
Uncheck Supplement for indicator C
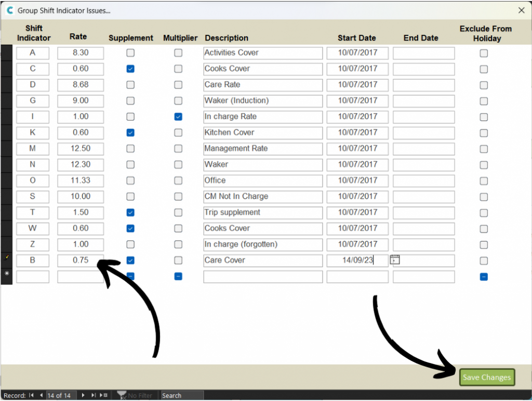point(130,69)
